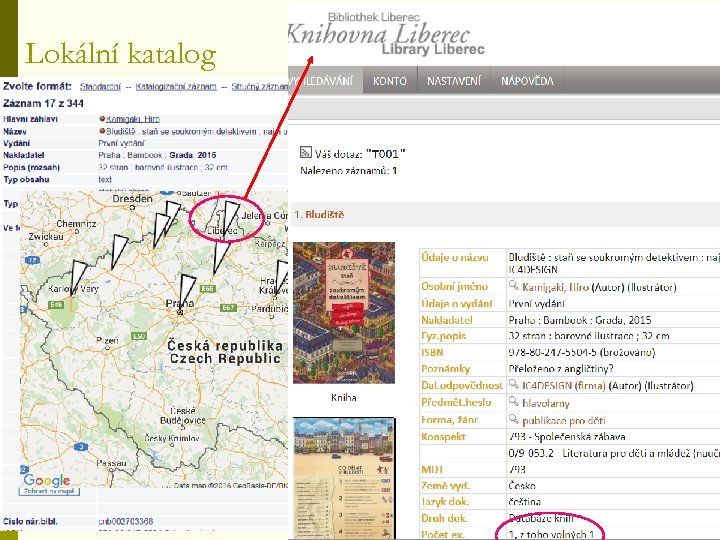Click magnifier icon next to Kamigaki, Hiro

(x=514, y=286)
